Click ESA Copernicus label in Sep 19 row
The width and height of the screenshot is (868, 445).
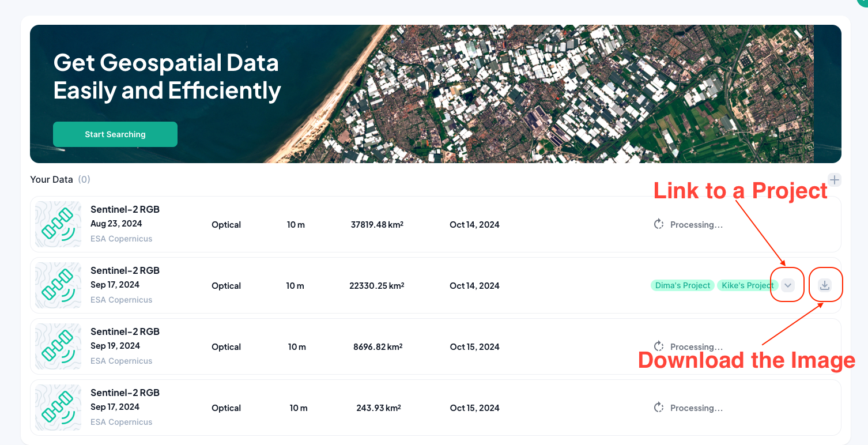[x=122, y=361]
